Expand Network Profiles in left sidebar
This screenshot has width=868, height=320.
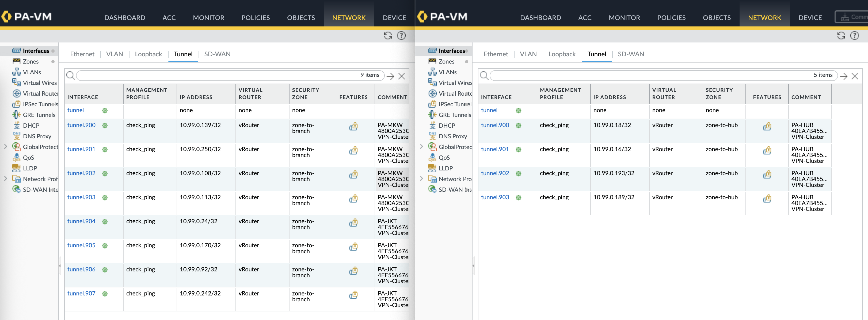[5, 179]
